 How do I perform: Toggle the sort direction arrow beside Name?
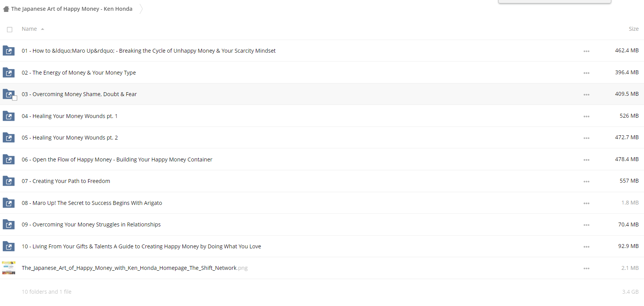pos(42,29)
